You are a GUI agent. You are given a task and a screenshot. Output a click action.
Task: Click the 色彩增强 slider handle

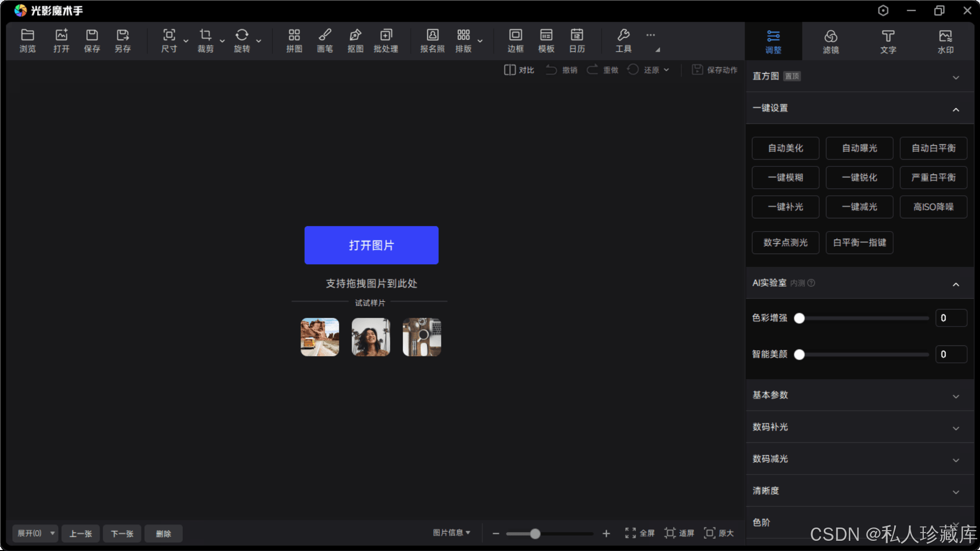point(799,318)
